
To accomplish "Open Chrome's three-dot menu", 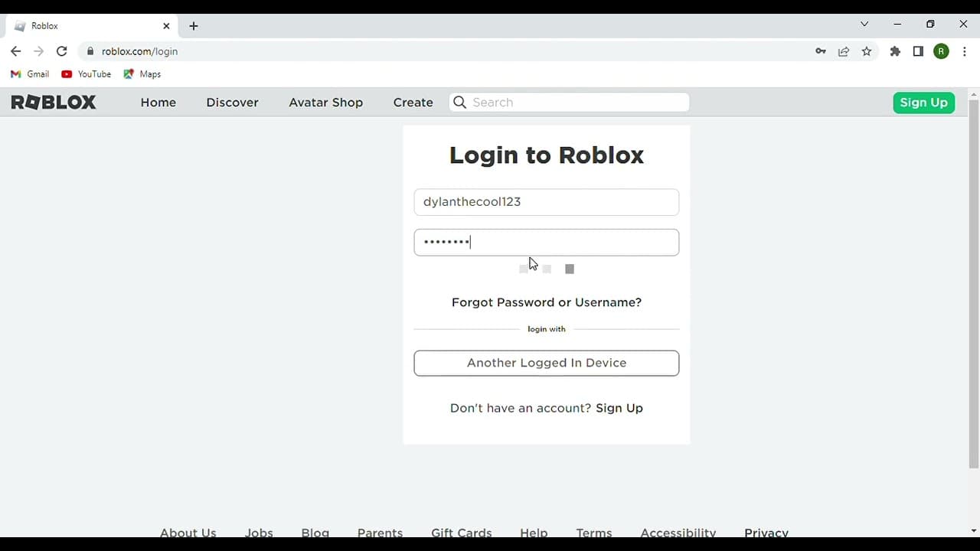I will tap(965, 51).
